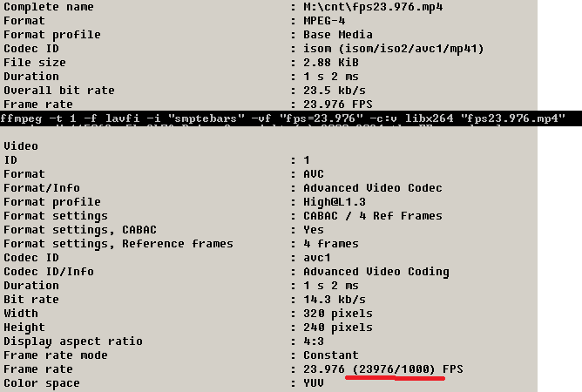Click the YUV color space value
This screenshot has height=392, width=582.
click(x=314, y=383)
